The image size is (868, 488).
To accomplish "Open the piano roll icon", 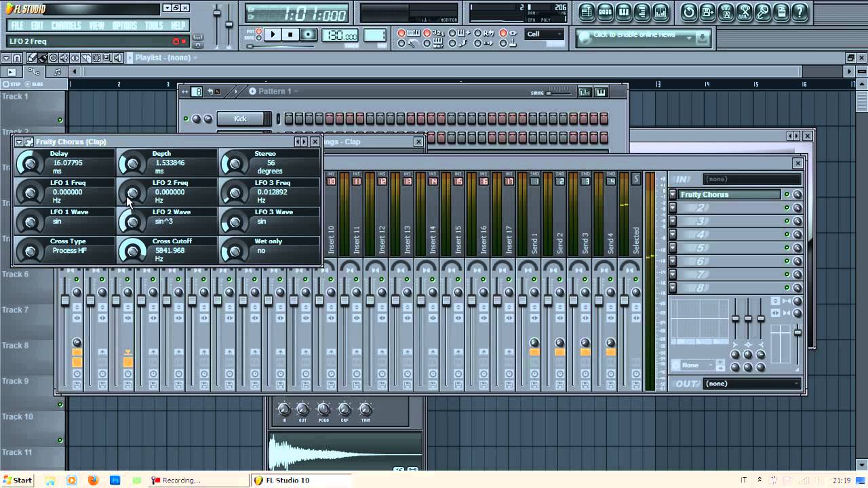I will click(624, 12).
